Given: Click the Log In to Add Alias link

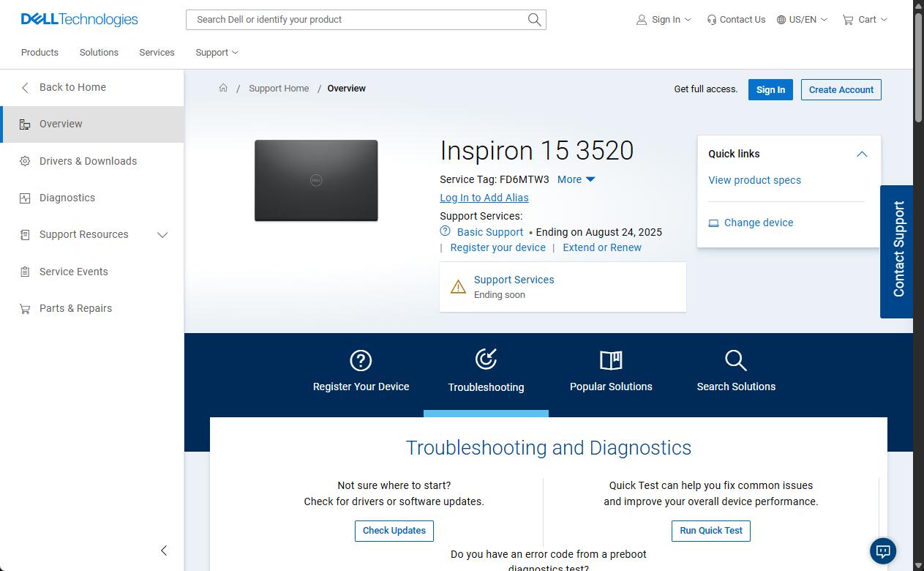Looking at the screenshot, I should [x=484, y=198].
